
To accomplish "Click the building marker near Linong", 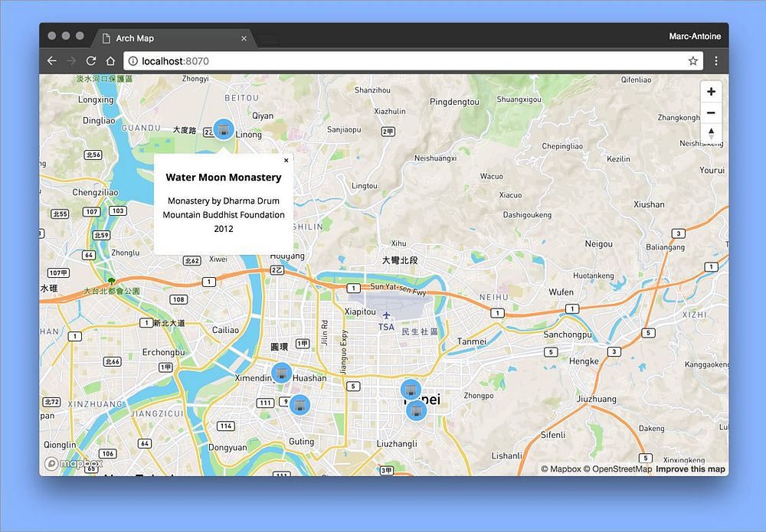I will 224,129.
